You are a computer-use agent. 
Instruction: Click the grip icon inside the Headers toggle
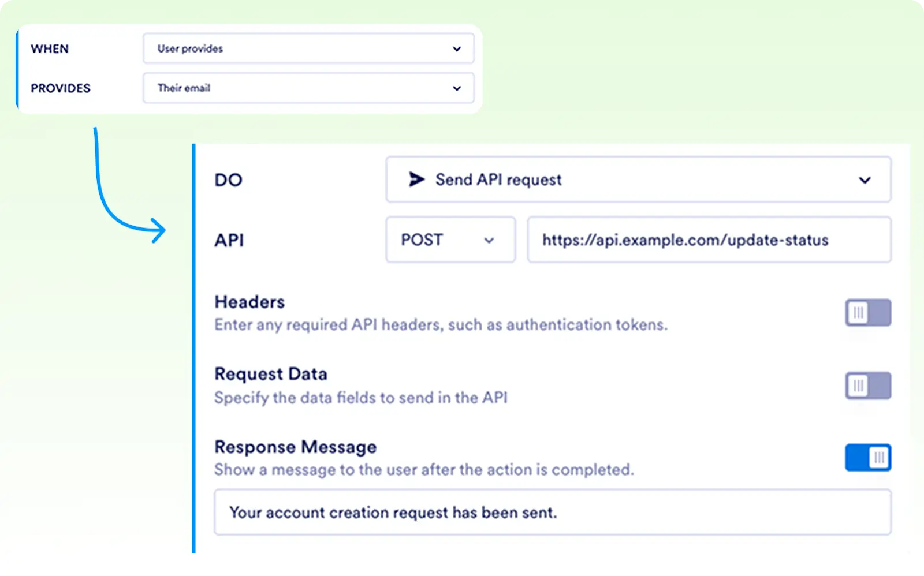(x=858, y=313)
